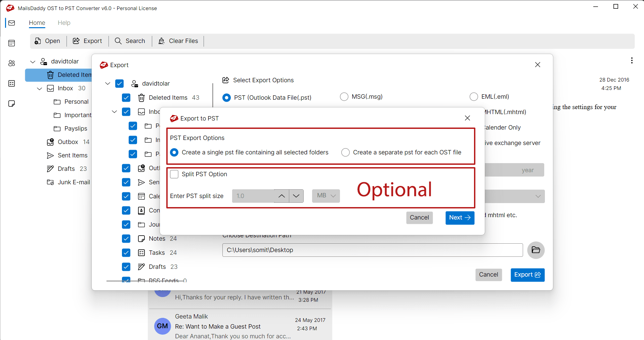Screen dimensions: 644x340
Task: Open the Mail view in sidebar
Action: click(x=12, y=23)
